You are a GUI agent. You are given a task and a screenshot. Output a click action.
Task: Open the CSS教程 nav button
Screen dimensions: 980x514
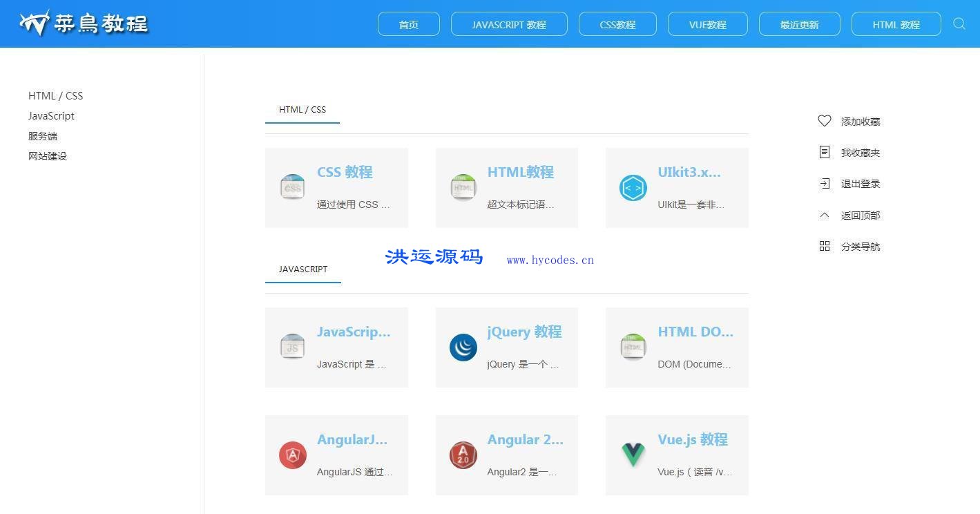tap(617, 24)
